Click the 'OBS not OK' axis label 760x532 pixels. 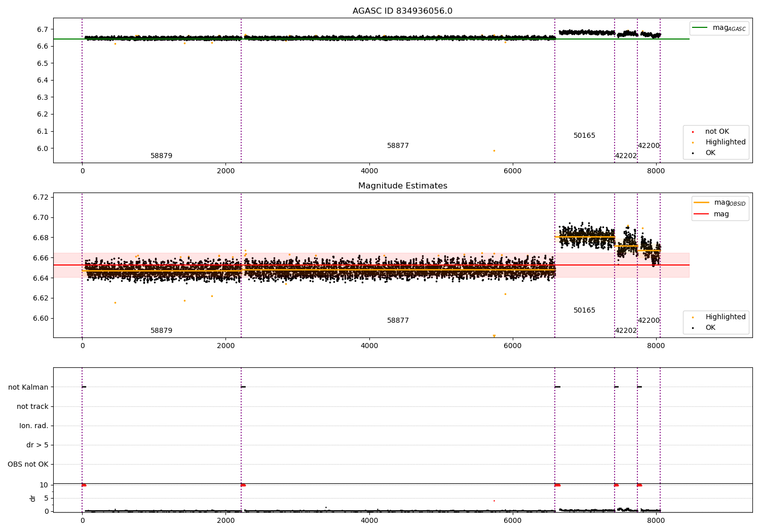(x=28, y=465)
